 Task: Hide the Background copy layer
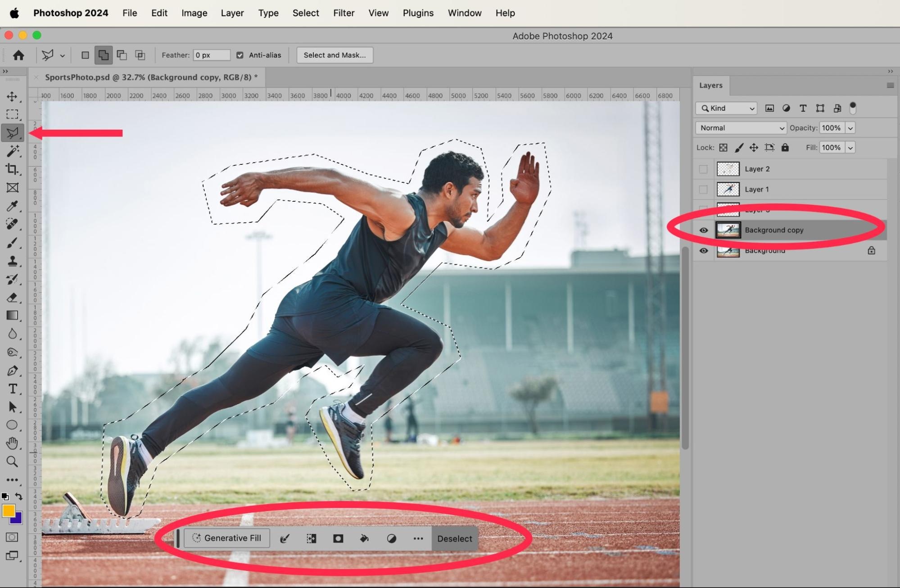point(703,231)
